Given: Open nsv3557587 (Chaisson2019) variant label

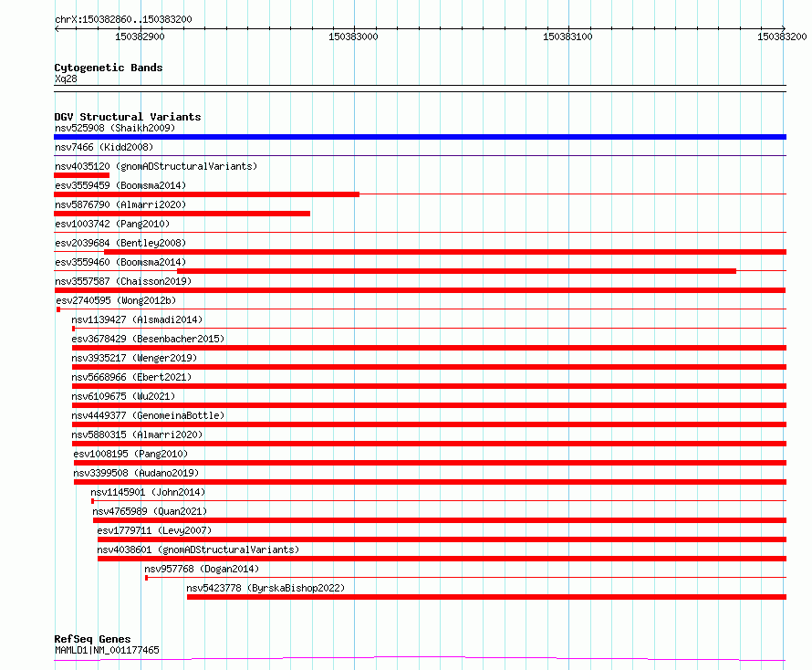Looking at the screenshot, I should coord(123,281).
